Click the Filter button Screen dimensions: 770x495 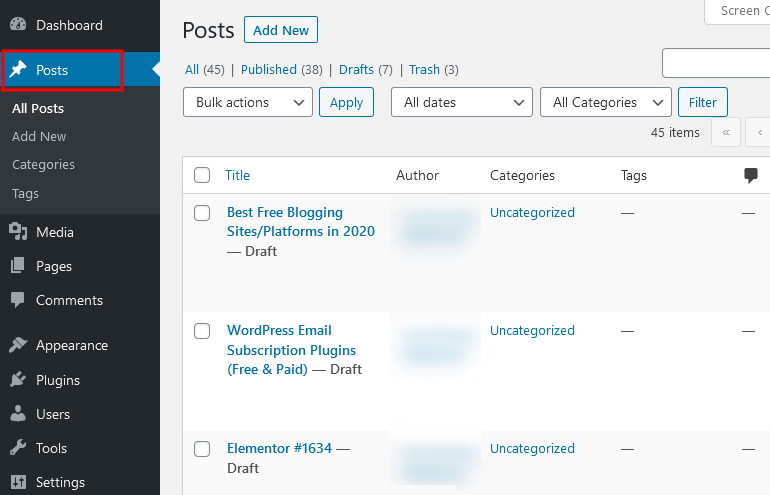(x=703, y=102)
